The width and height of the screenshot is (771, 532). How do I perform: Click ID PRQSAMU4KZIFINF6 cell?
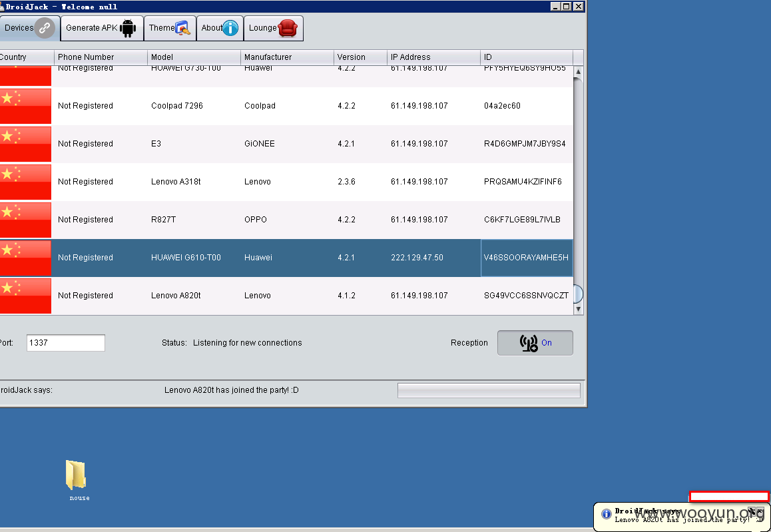click(x=527, y=181)
